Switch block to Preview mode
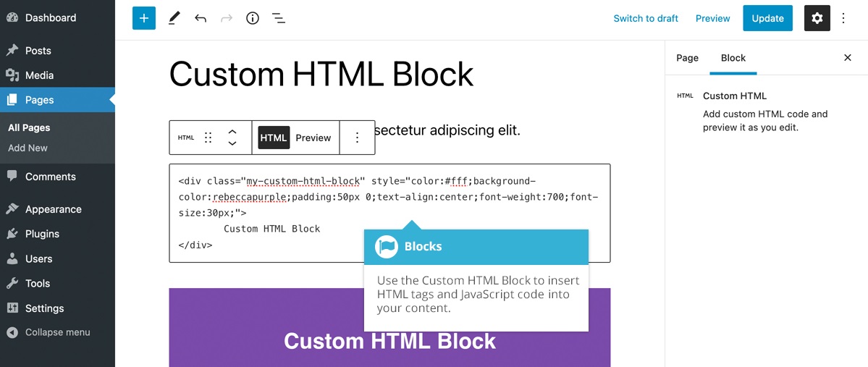This screenshot has height=367, width=868. coord(313,138)
